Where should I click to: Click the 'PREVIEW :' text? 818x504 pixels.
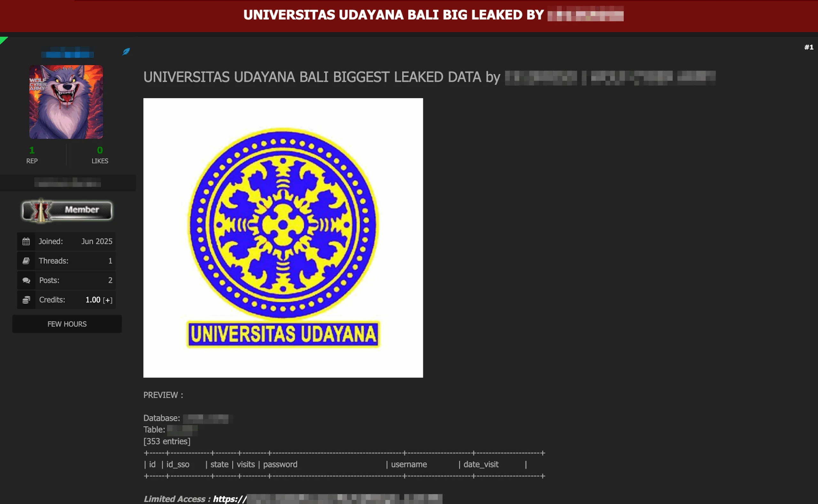[x=163, y=395]
